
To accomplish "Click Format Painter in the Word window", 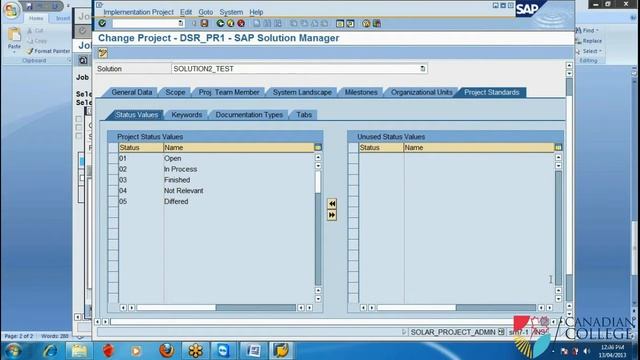I will [48, 51].
